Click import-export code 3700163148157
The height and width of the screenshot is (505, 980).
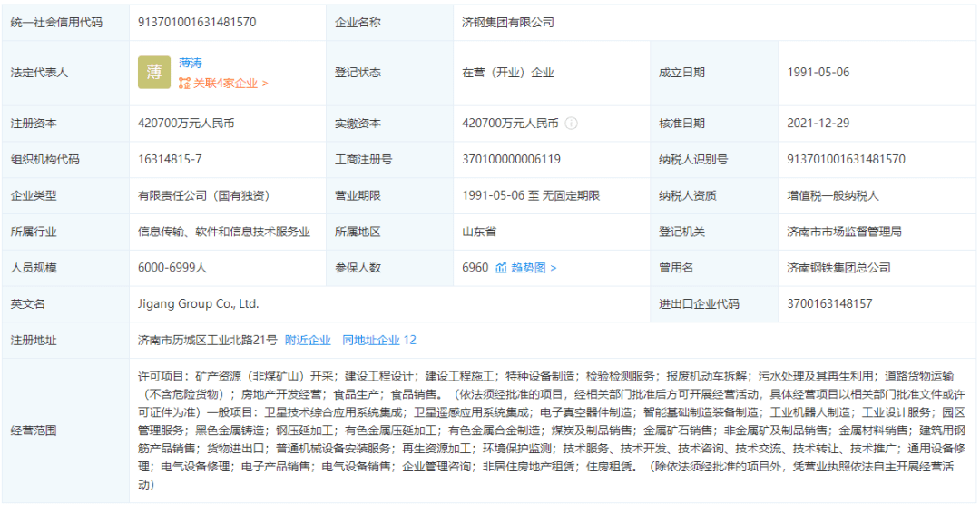coord(829,304)
